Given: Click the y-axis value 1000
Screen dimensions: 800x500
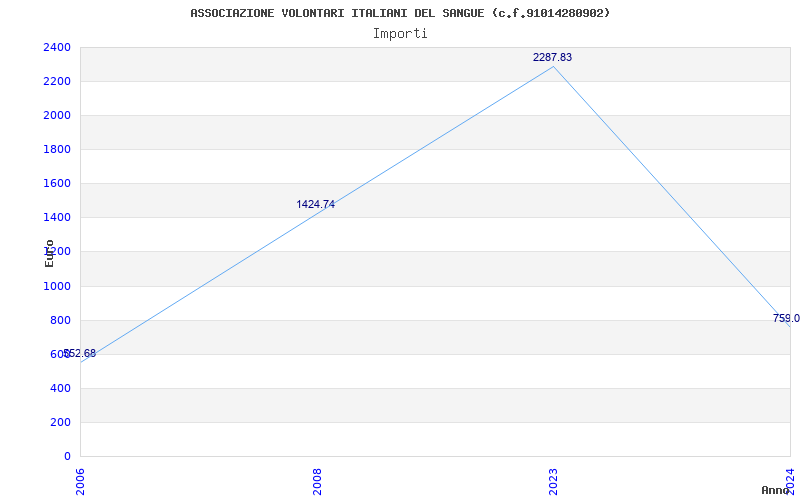Looking at the screenshot, I should (x=57, y=286).
